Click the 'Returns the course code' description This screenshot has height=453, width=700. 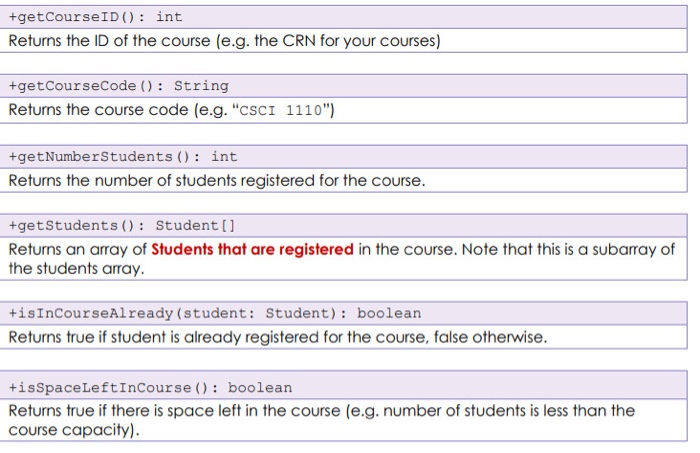[171, 110]
